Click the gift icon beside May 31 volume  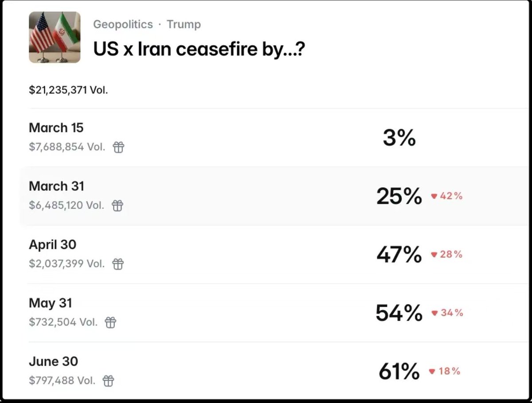tap(110, 322)
